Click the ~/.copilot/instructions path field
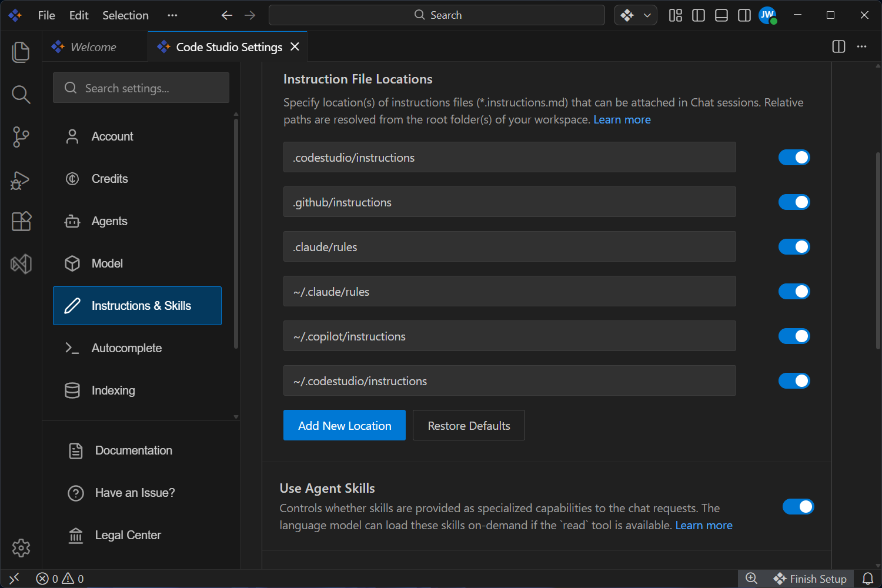Viewport: 882px width, 588px height. point(510,336)
